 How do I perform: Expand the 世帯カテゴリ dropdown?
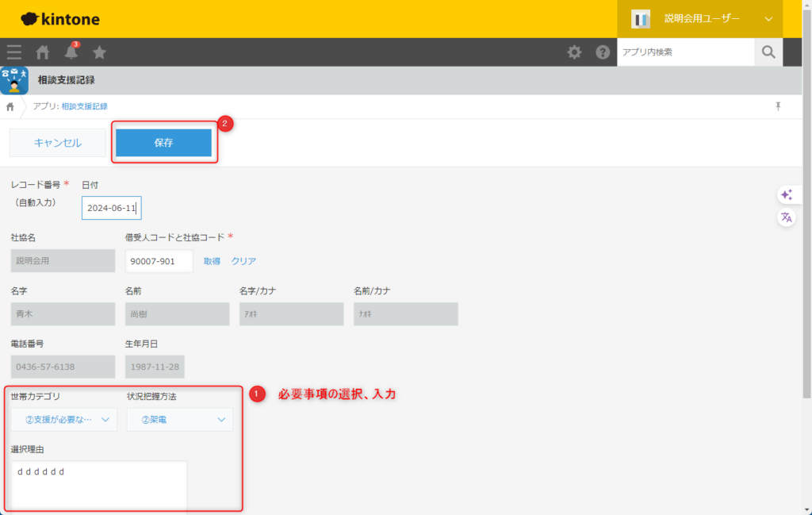(64, 420)
